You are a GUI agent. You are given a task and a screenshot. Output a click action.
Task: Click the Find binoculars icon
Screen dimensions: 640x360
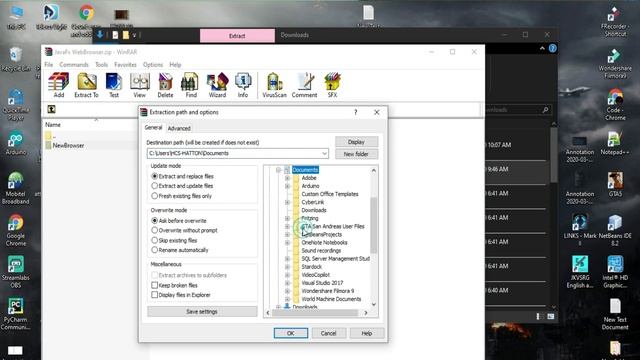tap(191, 85)
